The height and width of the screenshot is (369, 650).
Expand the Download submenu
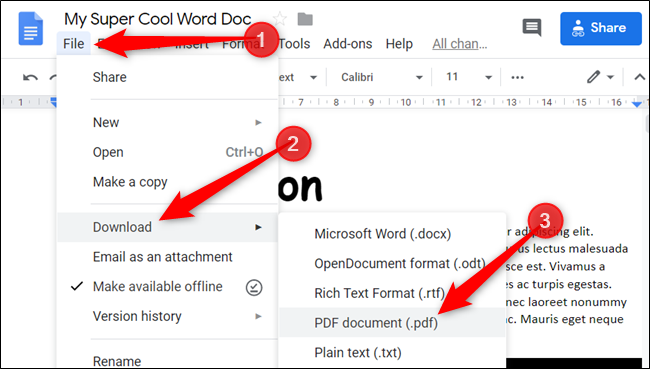tap(167, 227)
